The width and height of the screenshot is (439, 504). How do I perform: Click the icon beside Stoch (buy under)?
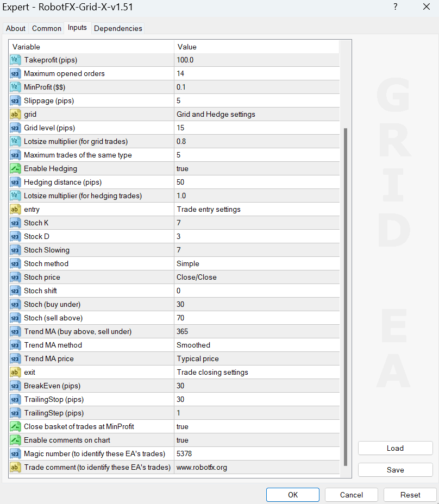(15, 304)
